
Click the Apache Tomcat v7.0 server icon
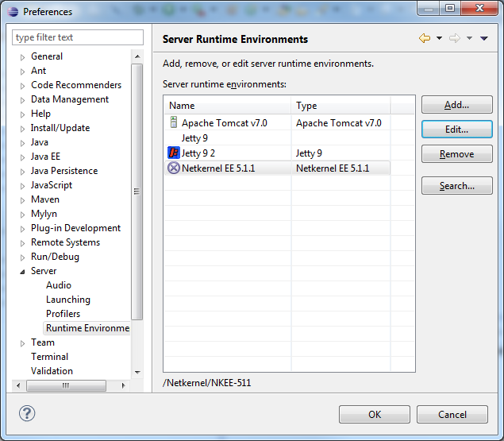click(x=174, y=122)
